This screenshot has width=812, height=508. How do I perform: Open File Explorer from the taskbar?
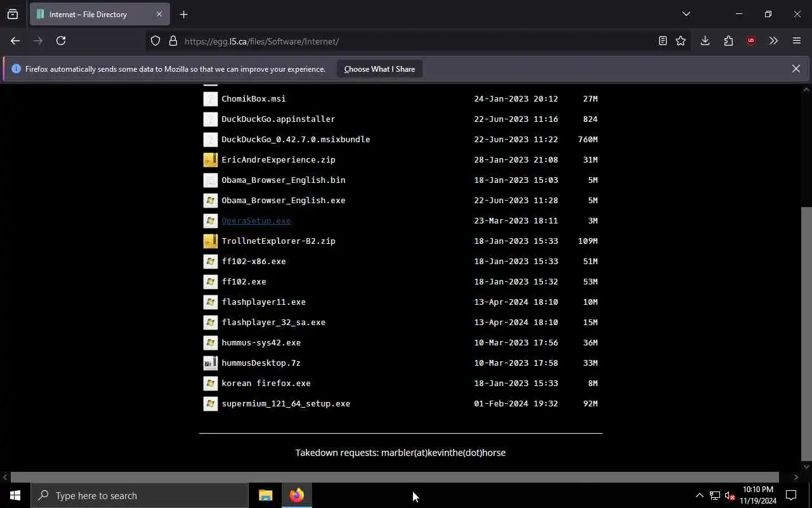(x=266, y=496)
